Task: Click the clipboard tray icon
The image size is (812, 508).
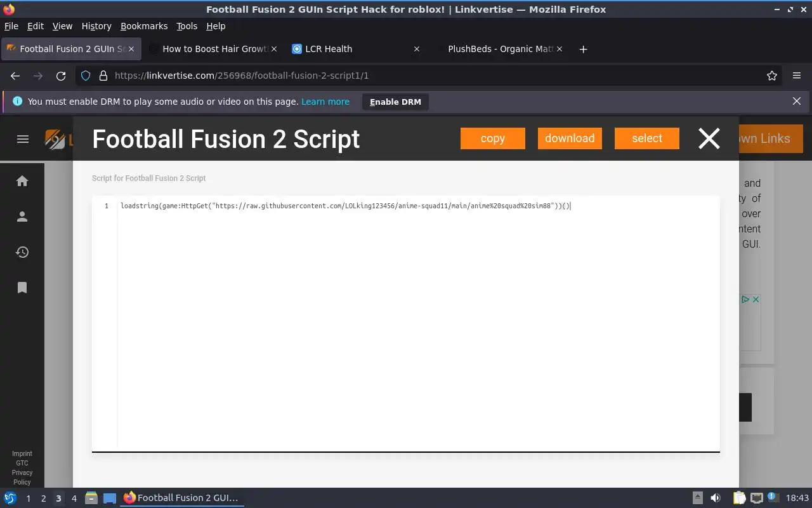Action: (740, 498)
